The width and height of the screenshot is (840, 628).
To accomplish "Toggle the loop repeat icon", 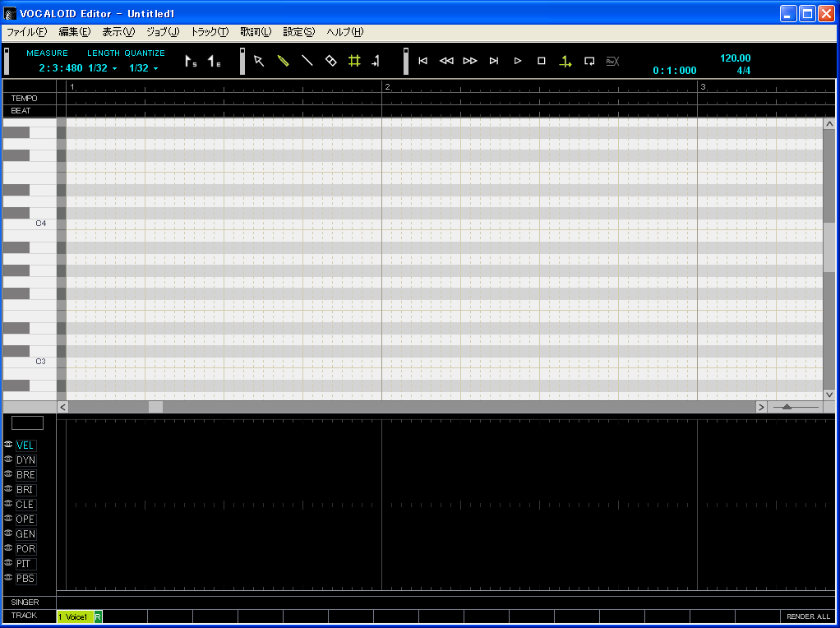I will click(x=589, y=61).
